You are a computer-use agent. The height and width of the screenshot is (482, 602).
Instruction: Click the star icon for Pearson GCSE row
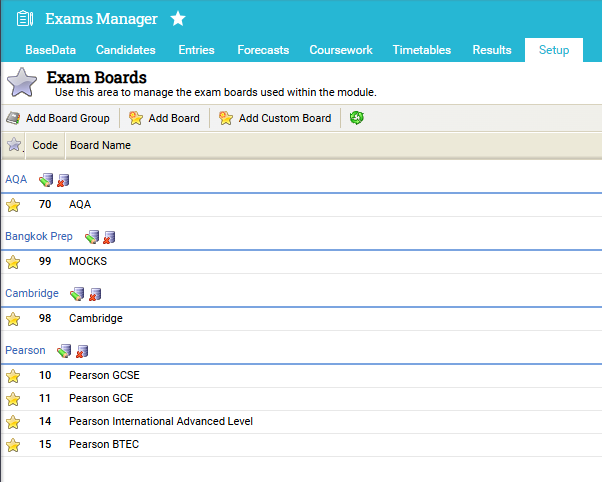(13, 377)
